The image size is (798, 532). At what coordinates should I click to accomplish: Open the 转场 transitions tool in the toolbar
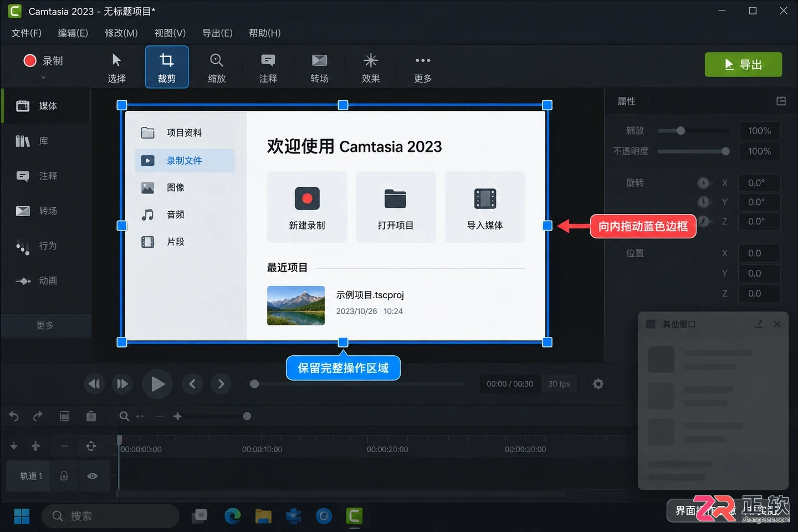(x=320, y=68)
